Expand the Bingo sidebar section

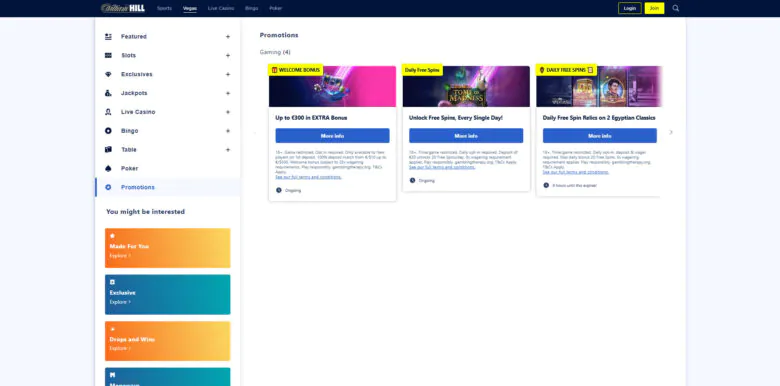coord(228,131)
